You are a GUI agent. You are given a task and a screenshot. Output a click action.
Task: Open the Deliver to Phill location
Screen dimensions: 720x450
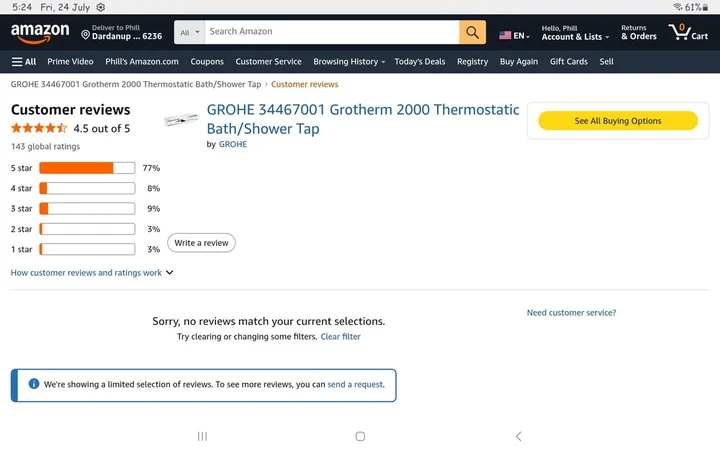click(122, 32)
